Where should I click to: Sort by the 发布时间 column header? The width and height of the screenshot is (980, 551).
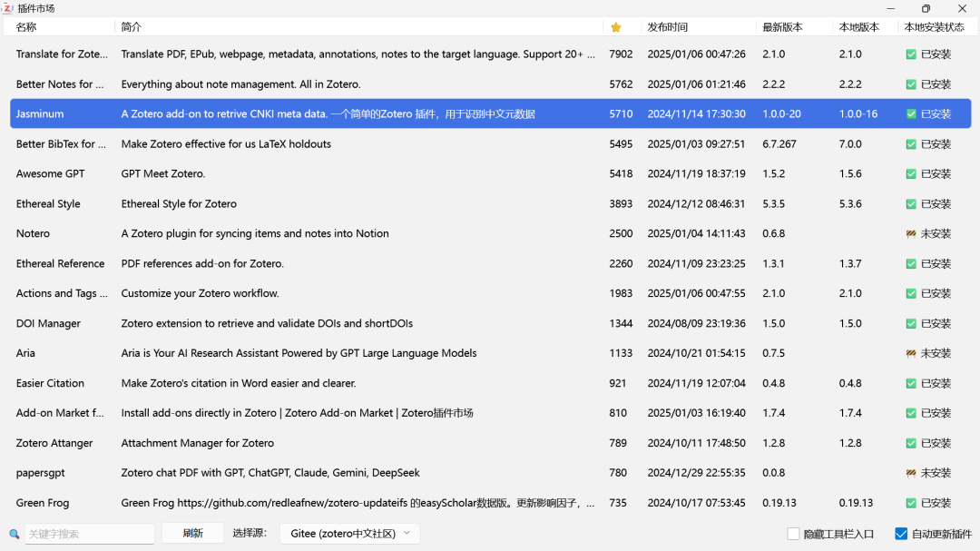click(668, 27)
